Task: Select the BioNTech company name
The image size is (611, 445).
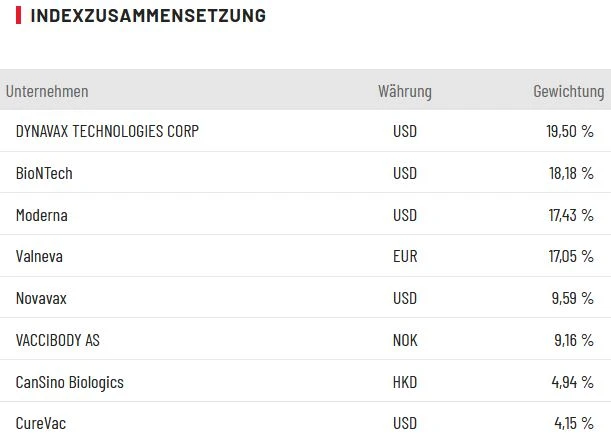Action: coord(44,173)
